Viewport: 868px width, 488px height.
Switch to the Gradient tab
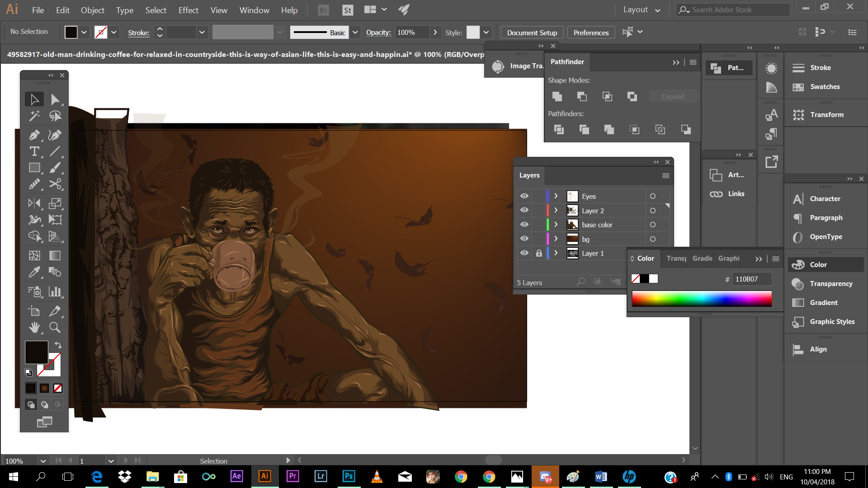click(x=703, y=258)
